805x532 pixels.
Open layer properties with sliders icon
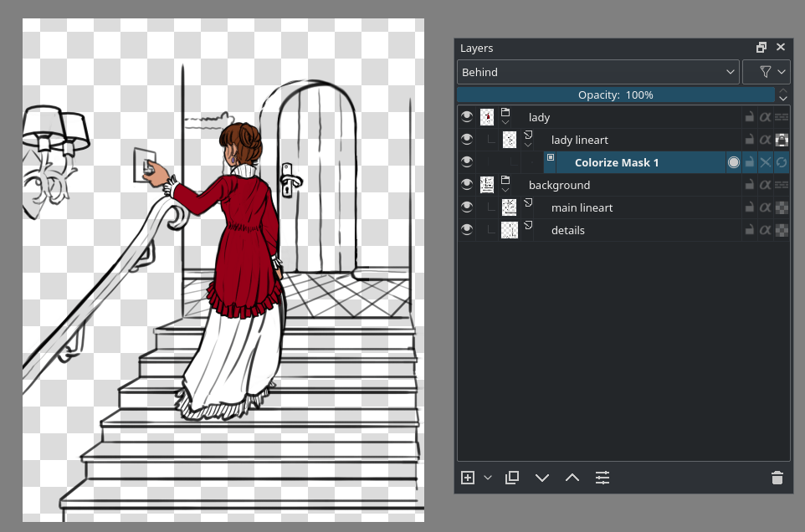coord(602,477)
